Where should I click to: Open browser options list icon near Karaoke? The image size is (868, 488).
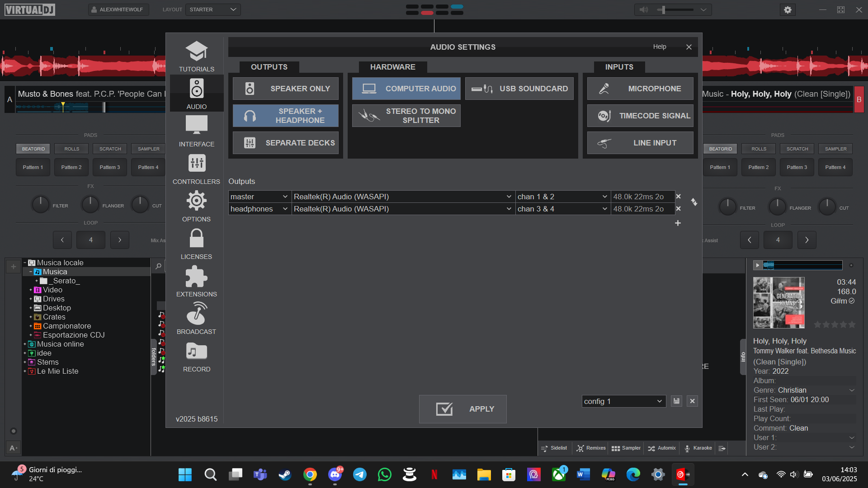coord(722,448)
